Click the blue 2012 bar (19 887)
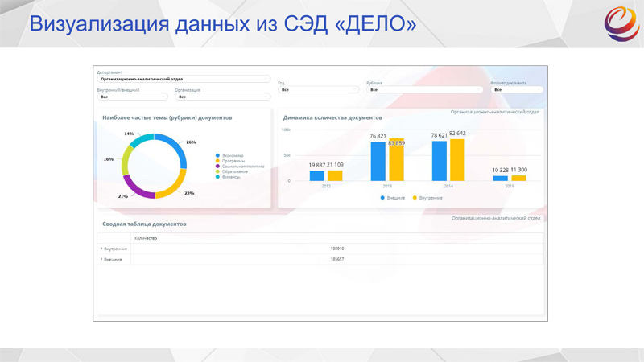This screenshot has width=644, height=362. click(317, 175)
